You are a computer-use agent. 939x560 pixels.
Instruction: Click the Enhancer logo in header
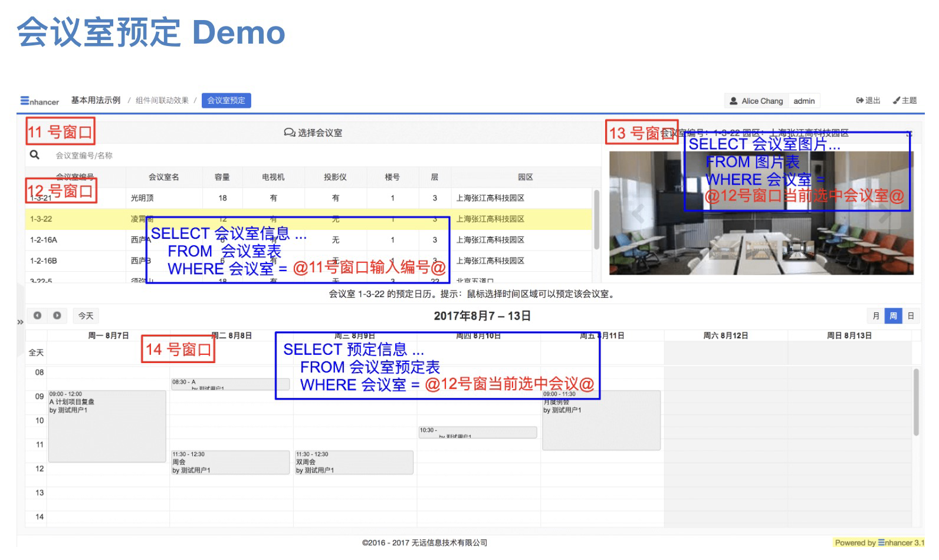[x=40, y=101]
